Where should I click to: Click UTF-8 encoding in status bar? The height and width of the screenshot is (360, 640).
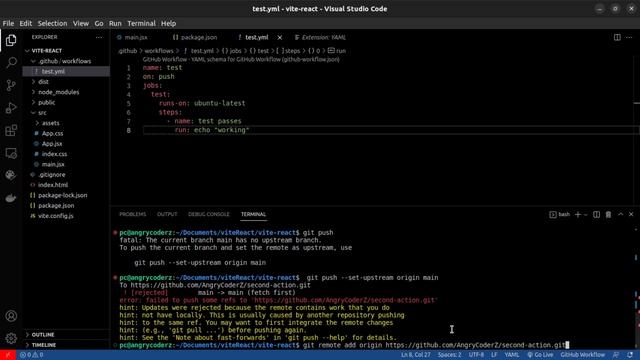click(x=476, y=355)
